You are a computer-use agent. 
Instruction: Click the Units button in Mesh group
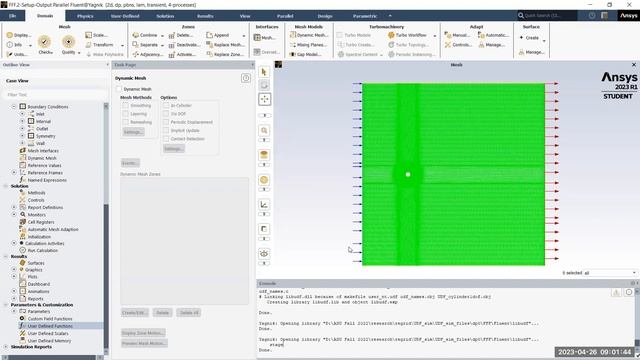[18, 54]
